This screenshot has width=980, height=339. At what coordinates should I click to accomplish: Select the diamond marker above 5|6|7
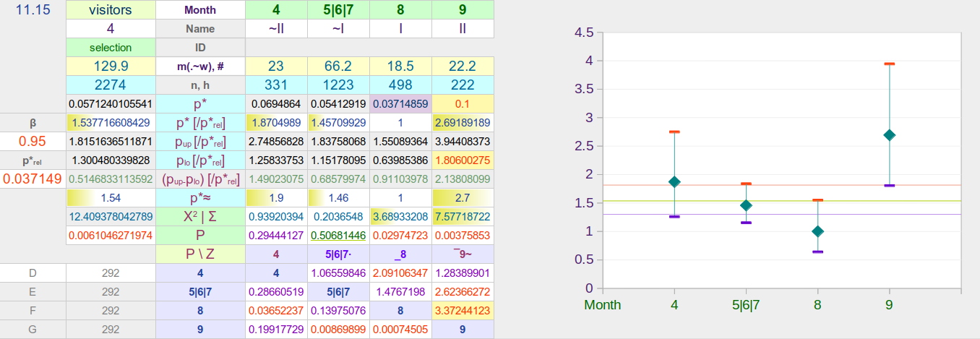tap(746, 205)
